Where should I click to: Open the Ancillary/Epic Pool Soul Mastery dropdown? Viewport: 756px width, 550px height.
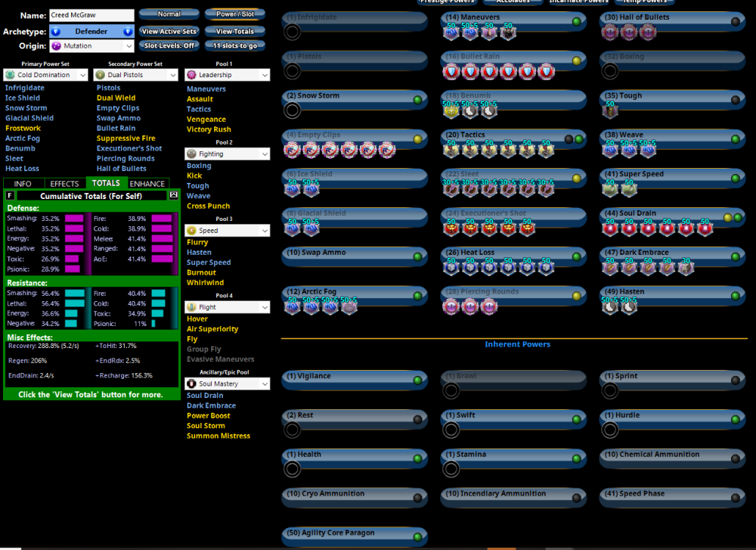(228, 384)
